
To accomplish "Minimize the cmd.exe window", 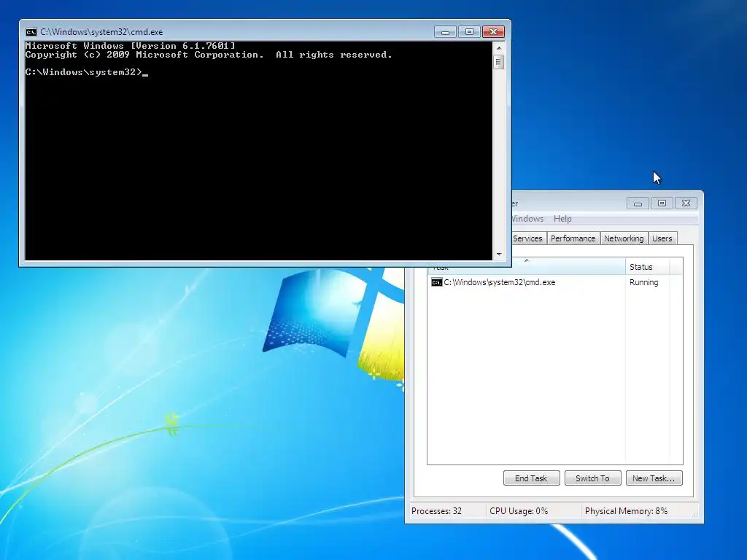I will (445, 32).
